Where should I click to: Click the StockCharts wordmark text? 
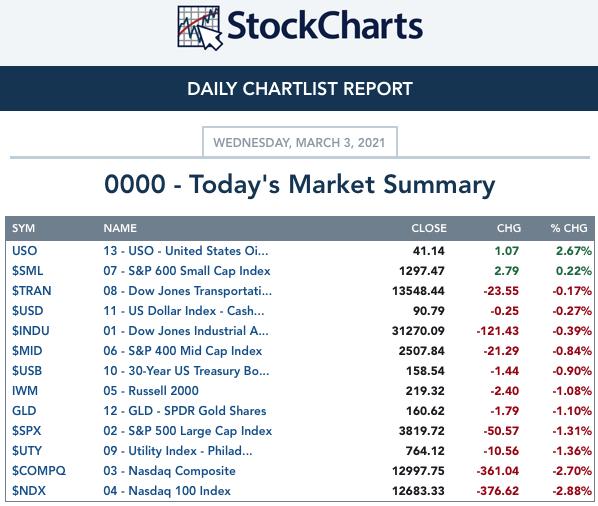(x=325, y=26)
